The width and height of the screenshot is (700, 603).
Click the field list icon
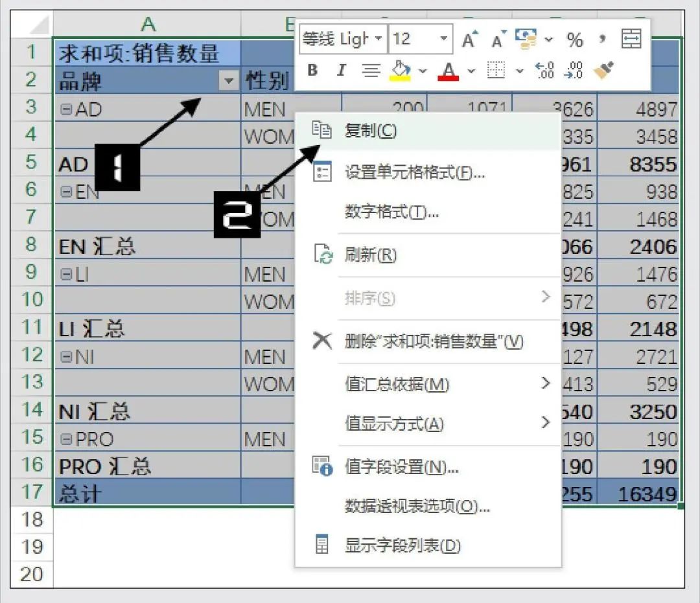(x=321, y=543)
